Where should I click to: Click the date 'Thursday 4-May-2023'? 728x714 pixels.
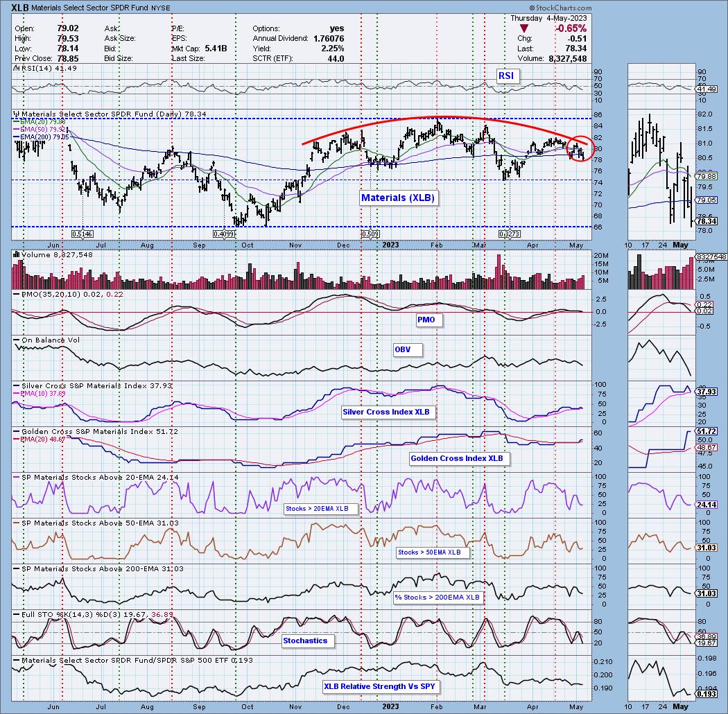548,18
